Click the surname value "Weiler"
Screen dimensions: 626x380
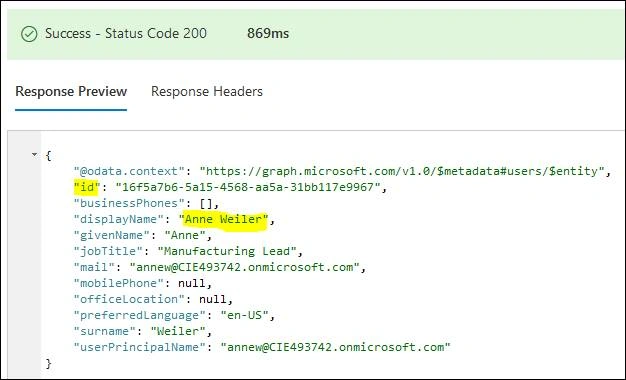[x=178, y=331]
